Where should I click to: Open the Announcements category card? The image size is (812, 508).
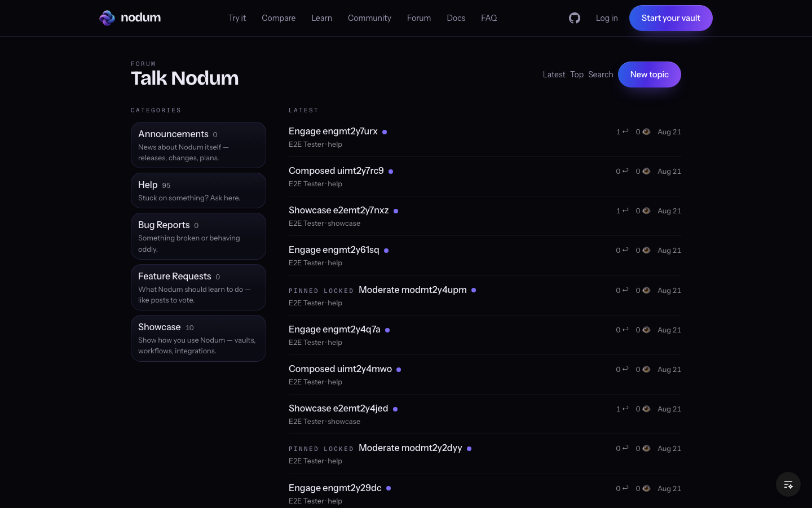click(198, 145)
